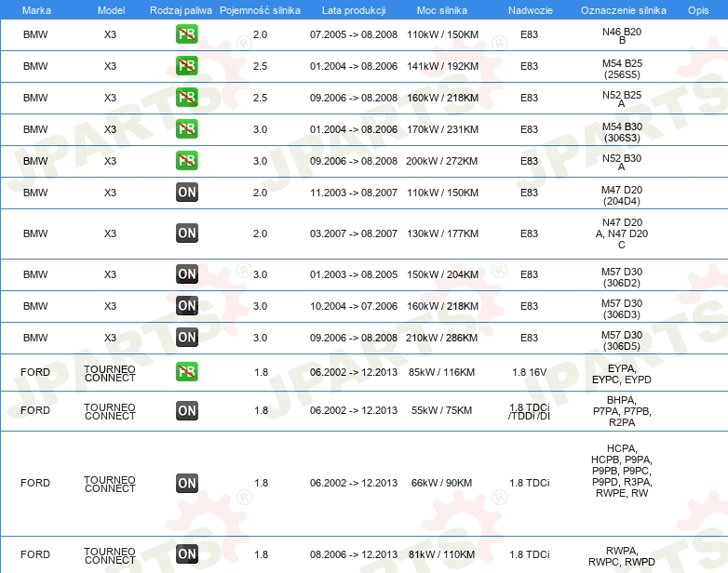Viewport: 728px width, 573px height.
Task: Select engine code M57 D30 (306D5)
Action: (x=622, y=340)
